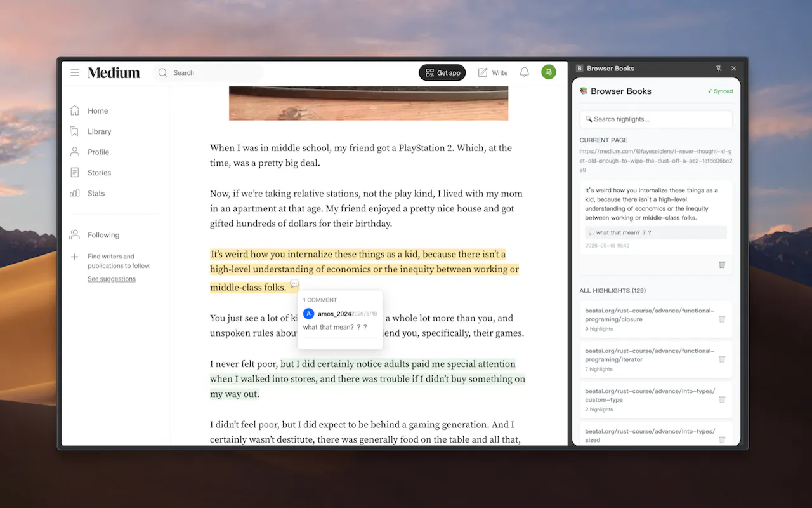Image resolution: width=812 pixels, height=508 pixels.
Task: Delete the into-types/sized highlights entry
Action: [x=722, y=439]
